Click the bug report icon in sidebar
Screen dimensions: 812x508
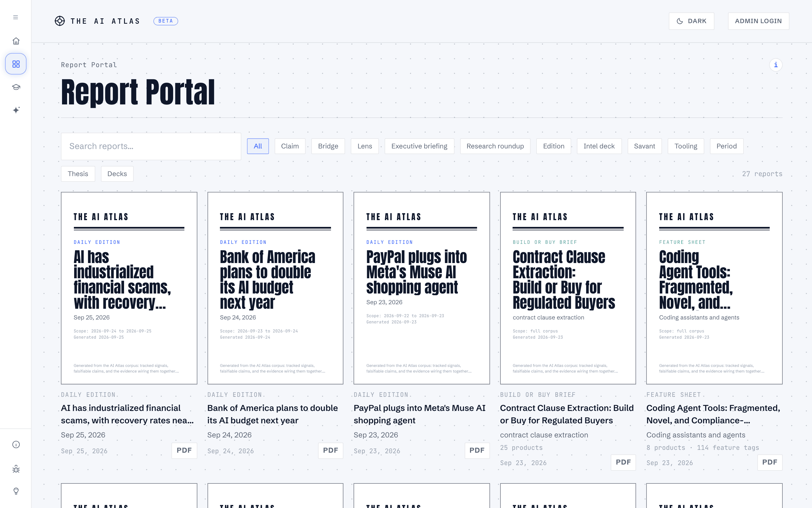point(16,469)
